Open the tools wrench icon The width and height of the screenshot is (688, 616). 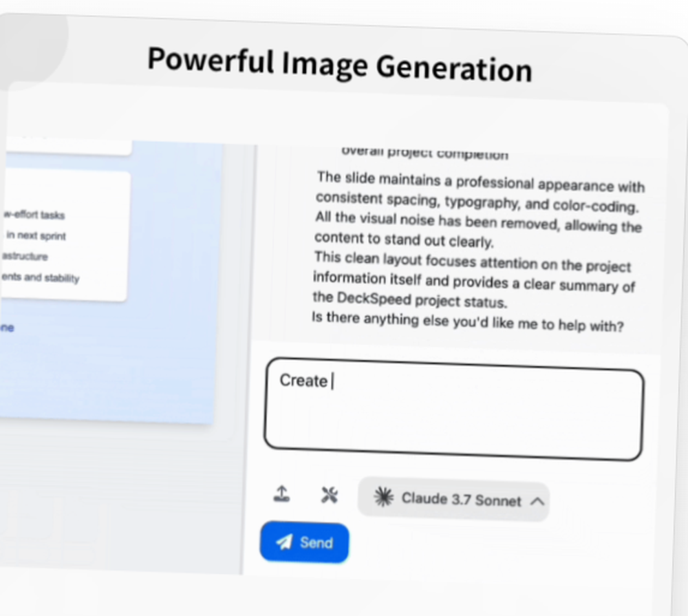click(329, 496)
